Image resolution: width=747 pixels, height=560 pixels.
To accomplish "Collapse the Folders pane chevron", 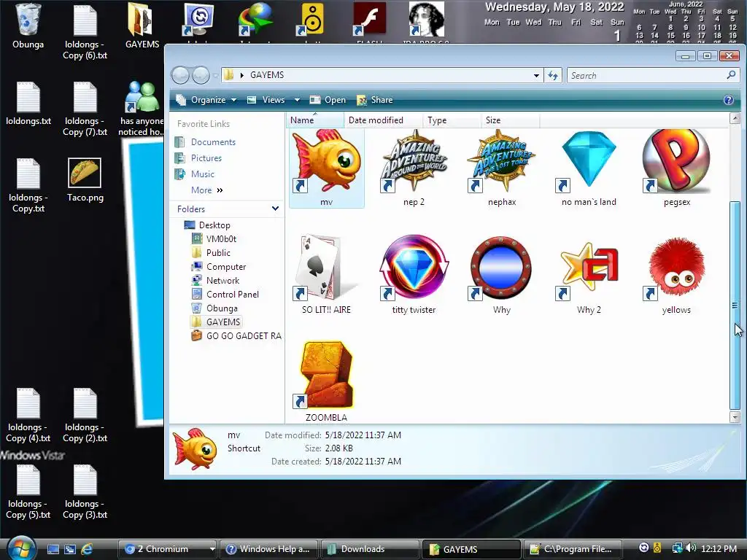I will (275, 209).
